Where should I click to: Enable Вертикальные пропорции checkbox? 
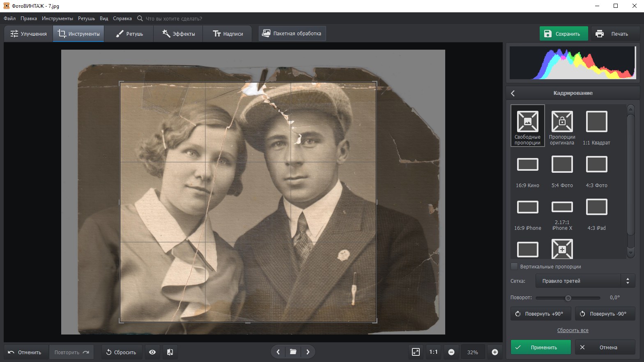click(514, 266)
